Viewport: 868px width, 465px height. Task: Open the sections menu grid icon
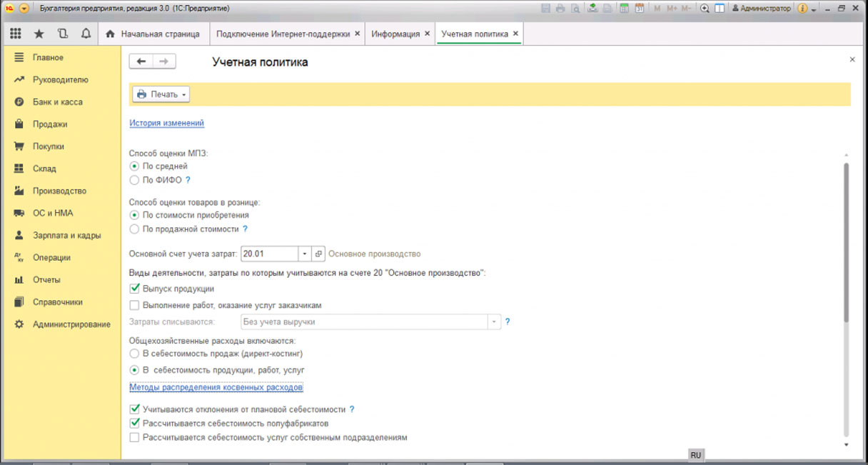[x=16, y=34]
